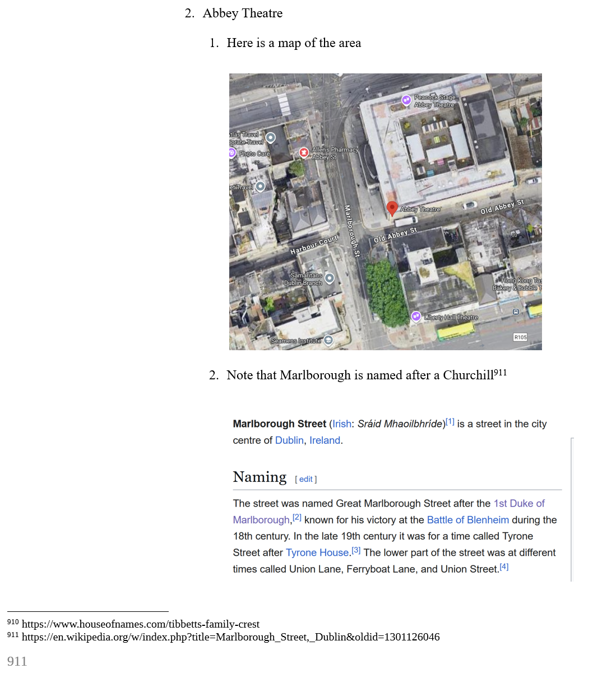The width and height of the screenshot is (616, 678).
Task: Select the Peacock Stage purple marker icon
Action: click(406, 100)
